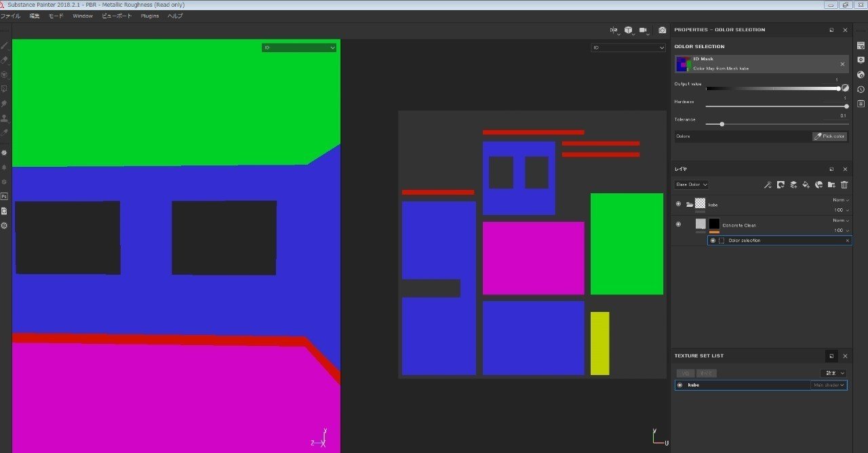Click the Ps Photoshop export icon
This screenshot has width=868, height=453.
click(4, 196)
